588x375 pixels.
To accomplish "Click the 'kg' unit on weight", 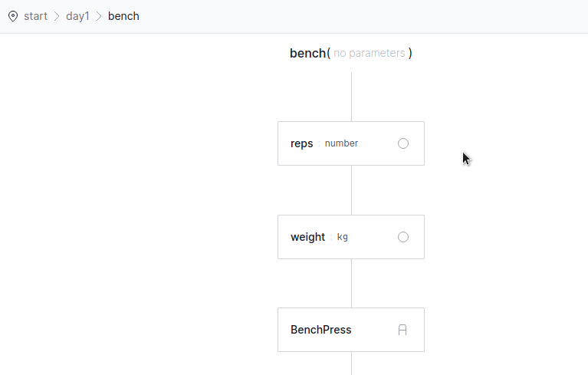I will pos(343,237).
